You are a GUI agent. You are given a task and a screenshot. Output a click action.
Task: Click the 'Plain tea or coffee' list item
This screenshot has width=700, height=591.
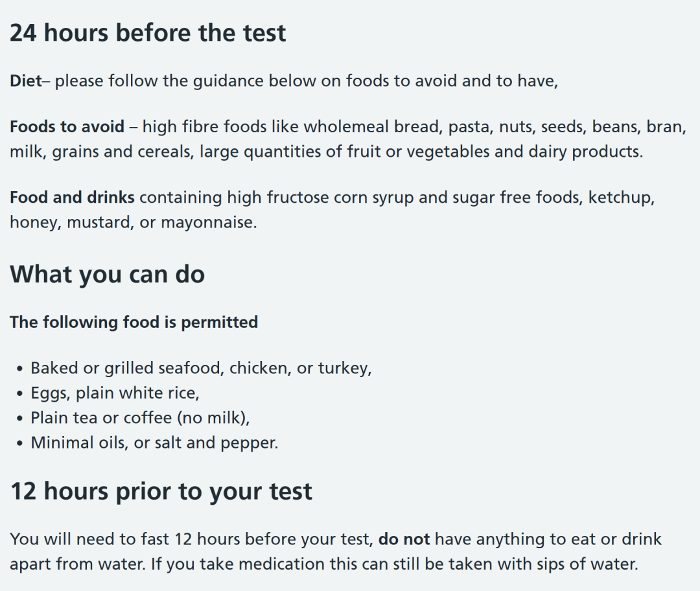tap(140, 418)
